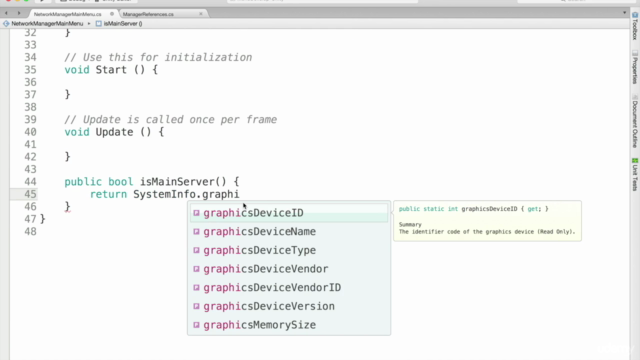The image size is (640, 360).
Task: Click the property icon beside graphicsDeviceVersion
Action: (x=196, y=307)
